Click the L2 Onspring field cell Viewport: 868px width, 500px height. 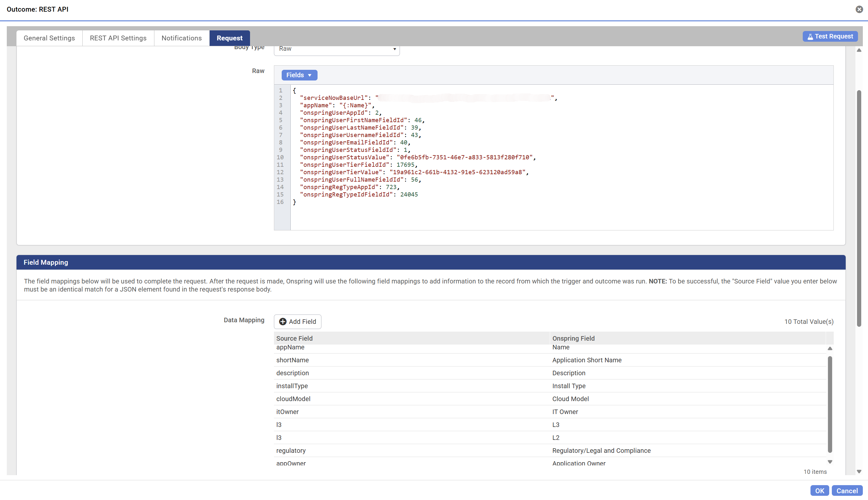coord(688,438)
